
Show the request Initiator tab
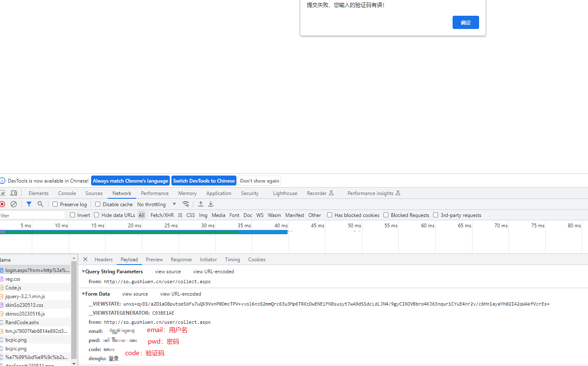pyautogui.click(x=208, y=260)
